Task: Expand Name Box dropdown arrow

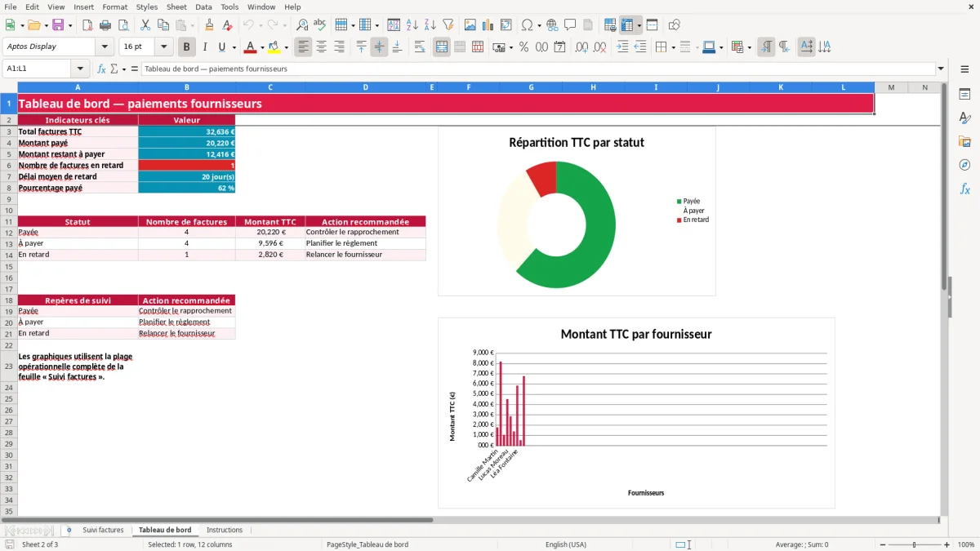Action: (80, 69)
